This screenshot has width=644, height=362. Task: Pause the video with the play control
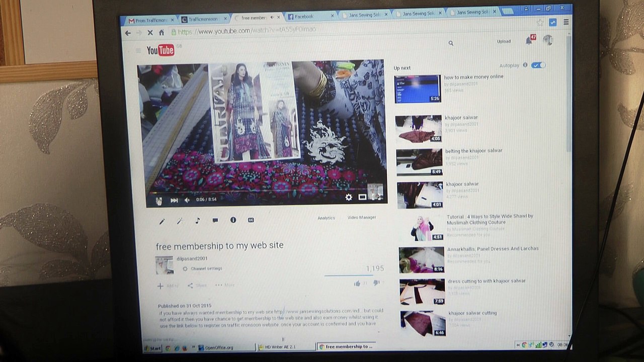(x=158, y=201)
